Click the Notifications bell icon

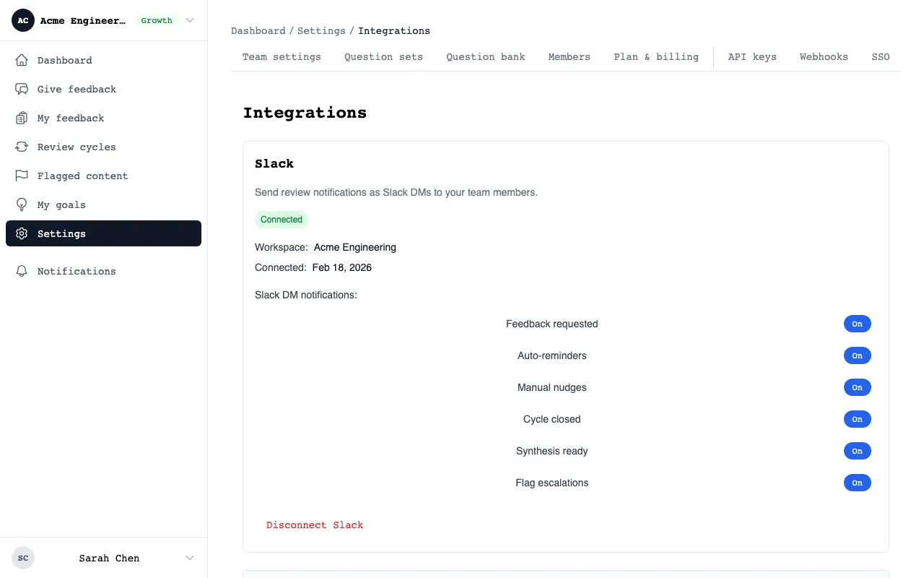click(x=22, y=271)
